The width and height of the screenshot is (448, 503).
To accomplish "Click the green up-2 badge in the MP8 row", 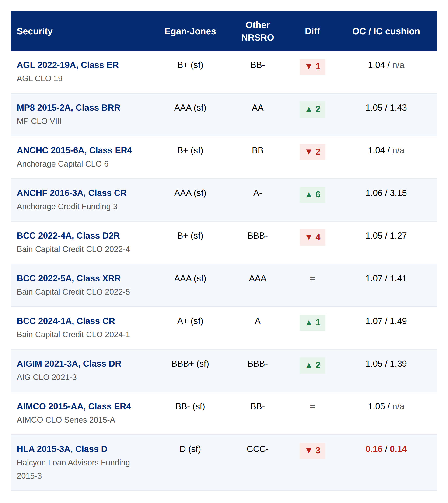I will 312,109.
